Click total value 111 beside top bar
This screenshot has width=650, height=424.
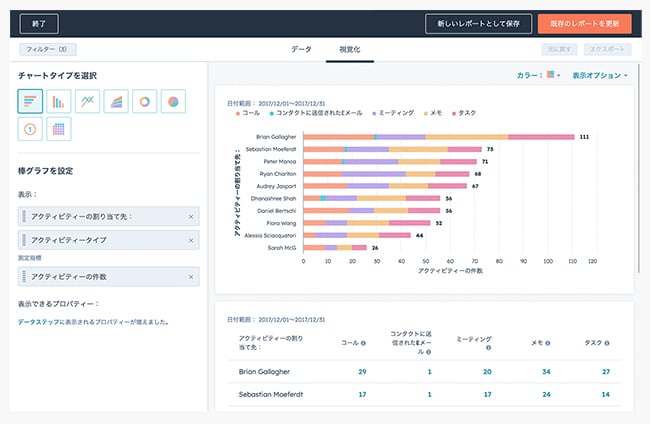click(584, 137)
